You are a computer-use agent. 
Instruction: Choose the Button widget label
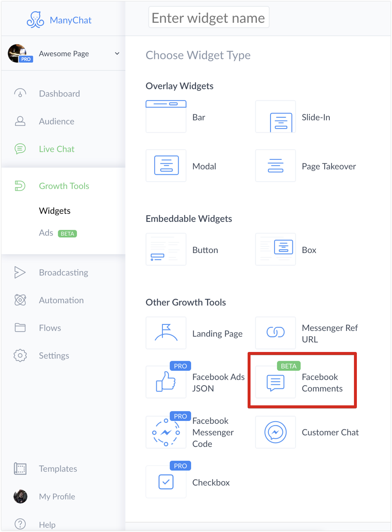click(x=205, y=250)
